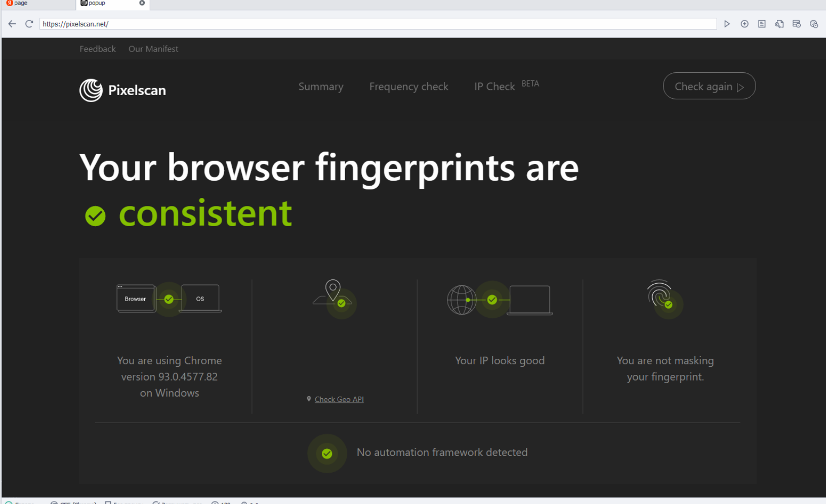Click the green checkmark beside "consistent"
The image size is (826, 504).
[95, 216]
